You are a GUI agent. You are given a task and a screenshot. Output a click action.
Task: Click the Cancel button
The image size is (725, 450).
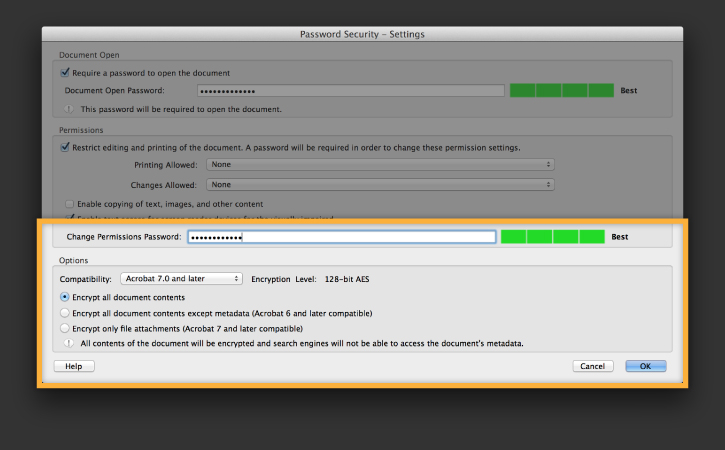593,366
